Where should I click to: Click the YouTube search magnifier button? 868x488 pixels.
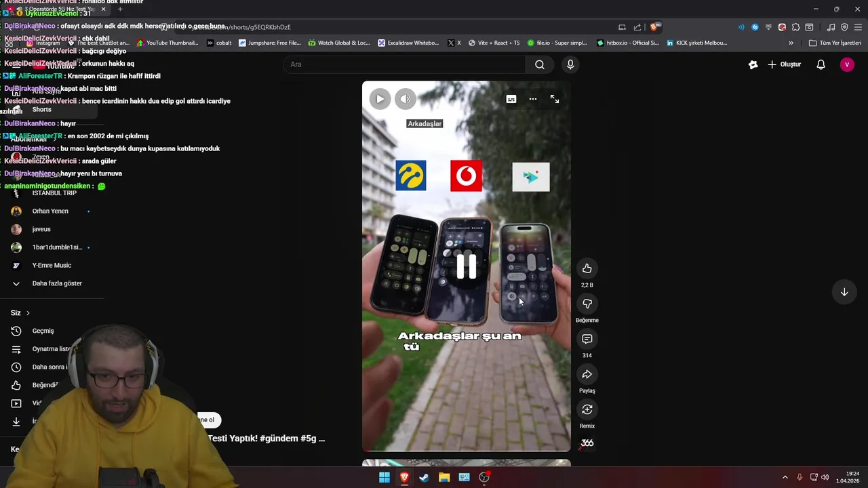(540, 64)
